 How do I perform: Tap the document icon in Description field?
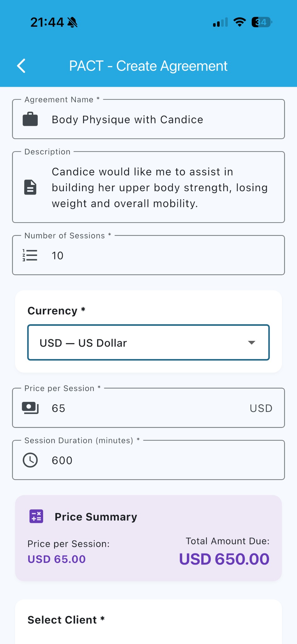pos(30,187)
